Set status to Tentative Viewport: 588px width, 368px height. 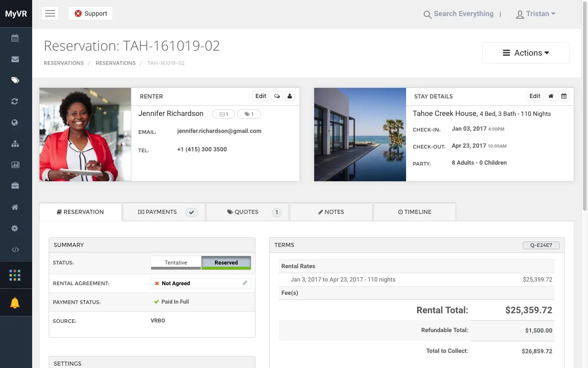(176, 263)
